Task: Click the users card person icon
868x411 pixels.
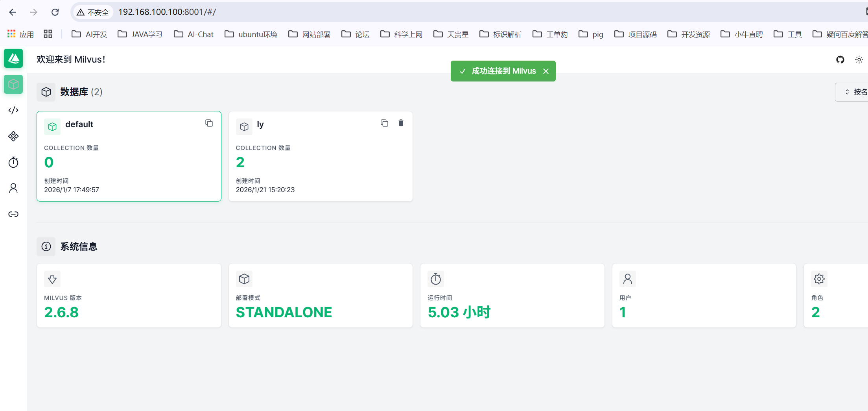Action: (x=628, y=279)
